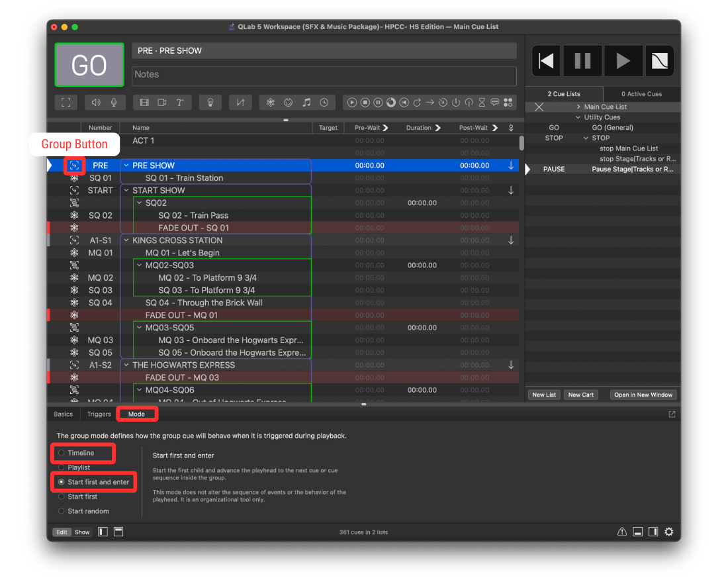The width and height of the screenshot is (728, 580).
Task: Enable the Timeline group mode
Action: click(x=62, y=453)
